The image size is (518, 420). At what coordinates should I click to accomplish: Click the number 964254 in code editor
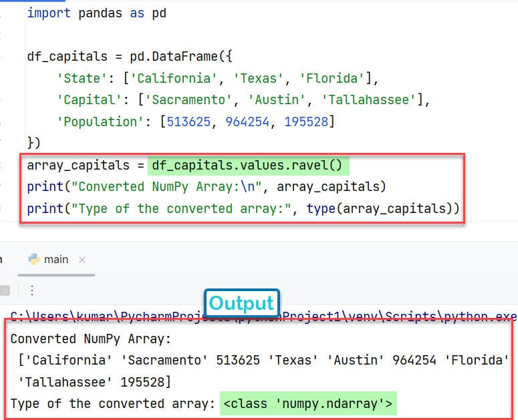pos(247,122)
